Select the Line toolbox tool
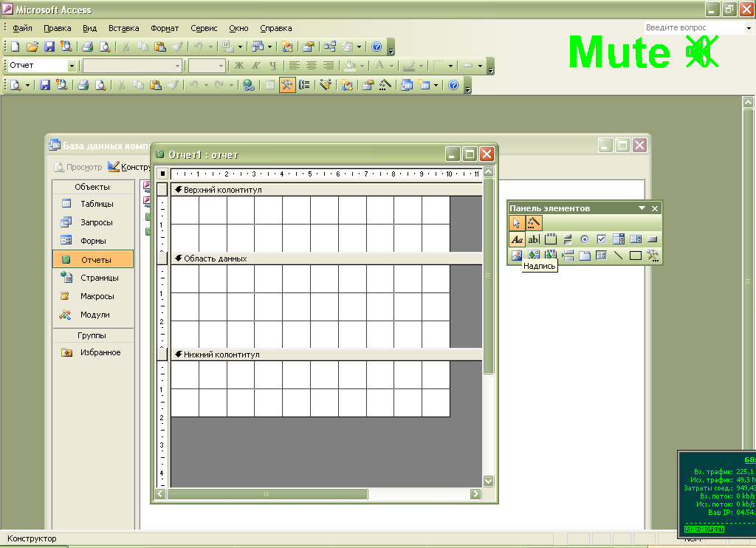This screenshot has height=548, width=756. [x=619, y=256]
